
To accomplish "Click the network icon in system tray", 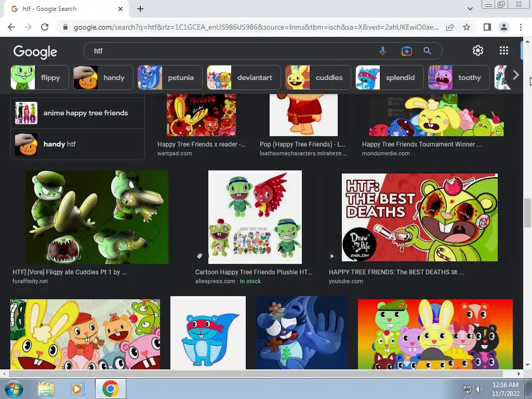I will [467, 389].
